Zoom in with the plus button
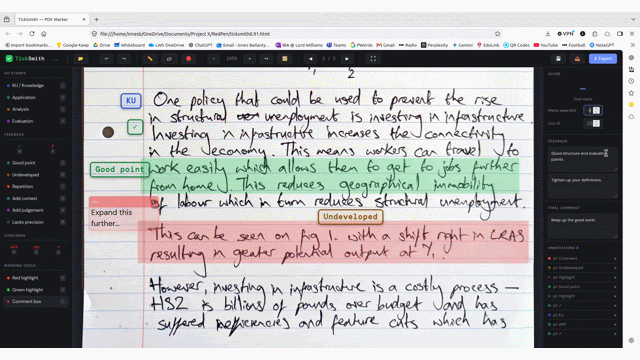Image resolution: width=640 pixels, height=360 pixels. 249,59
